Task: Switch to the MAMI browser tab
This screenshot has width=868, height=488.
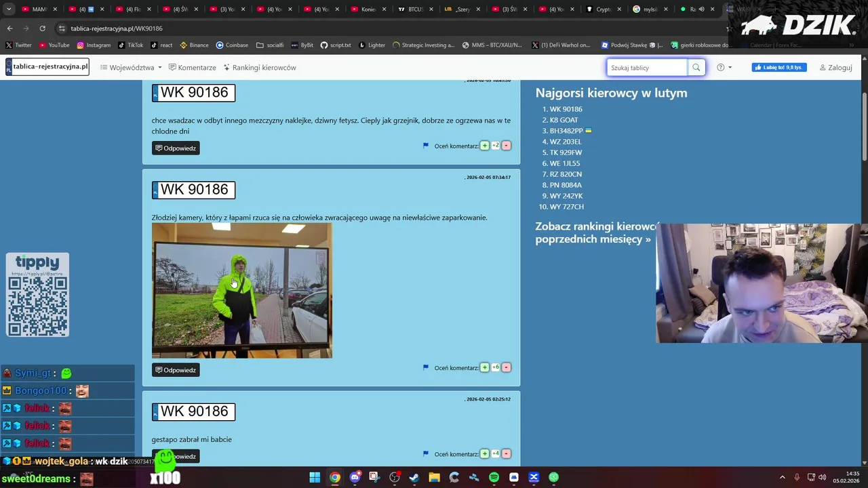Action: [39, 9]
